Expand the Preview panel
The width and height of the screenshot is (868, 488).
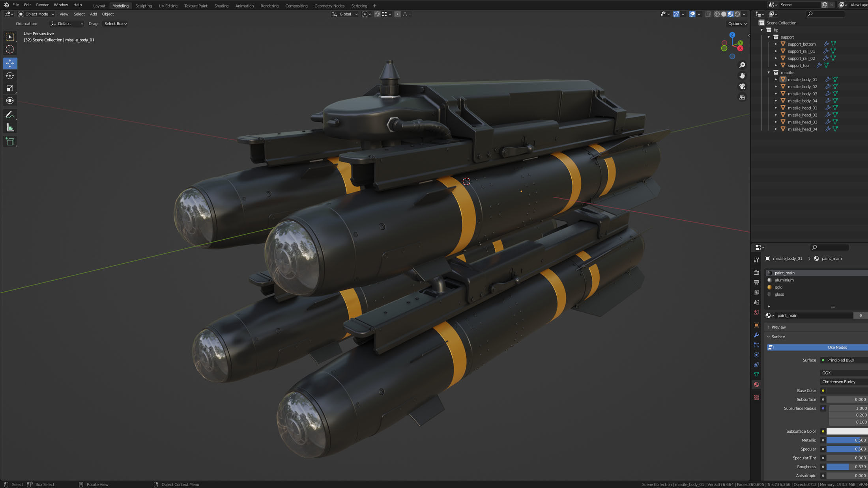[778, 327]
